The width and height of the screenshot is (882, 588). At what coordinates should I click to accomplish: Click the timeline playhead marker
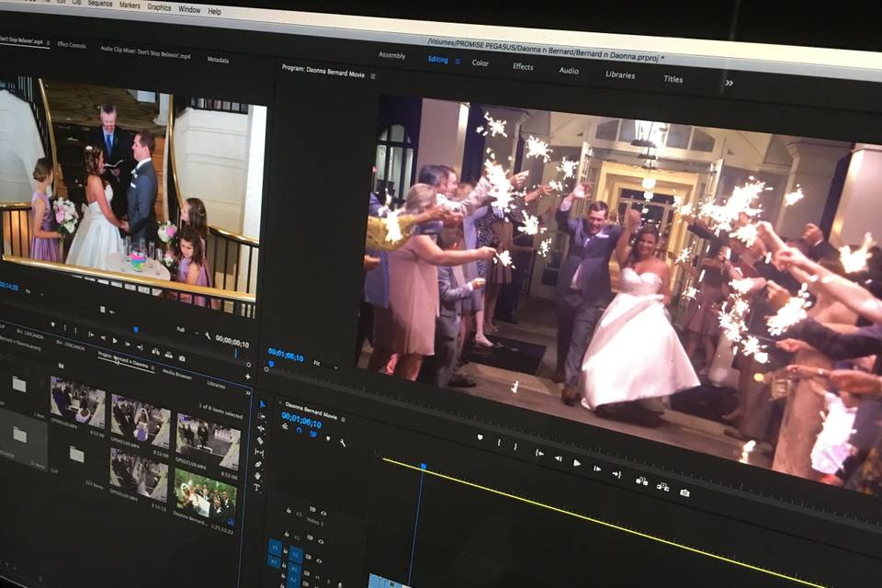pyautogui.click(x=424, y=466)
